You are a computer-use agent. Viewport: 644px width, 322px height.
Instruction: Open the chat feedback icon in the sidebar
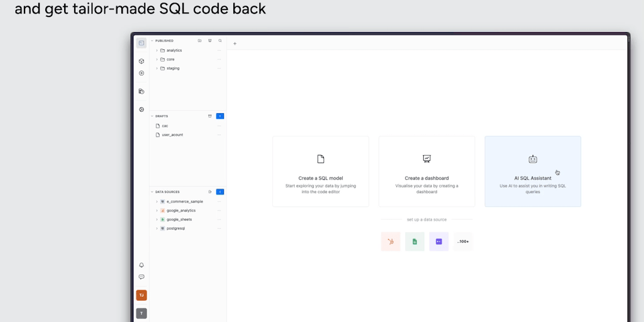[142, 277]
